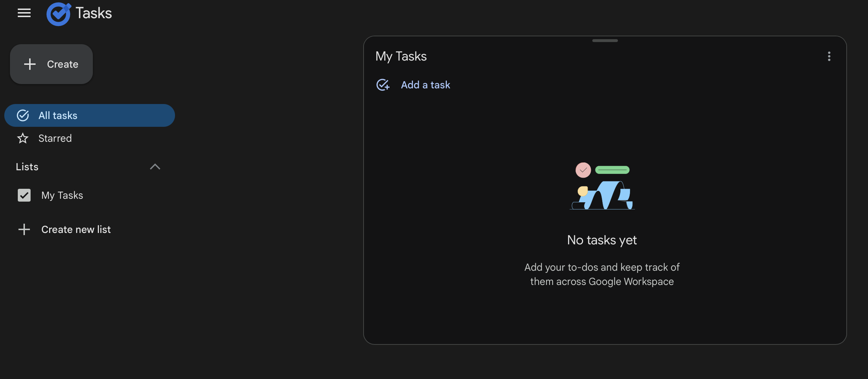The height and width of the screenshot is (379, 868).
Task: Click the "Create new list" text
Action: coord(76,229)
